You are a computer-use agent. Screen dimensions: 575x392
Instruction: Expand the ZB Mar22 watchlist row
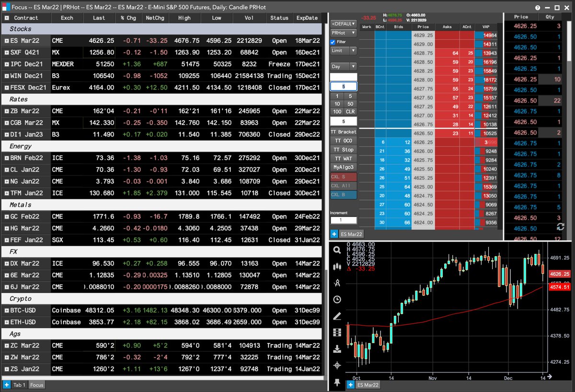[6, 111]
